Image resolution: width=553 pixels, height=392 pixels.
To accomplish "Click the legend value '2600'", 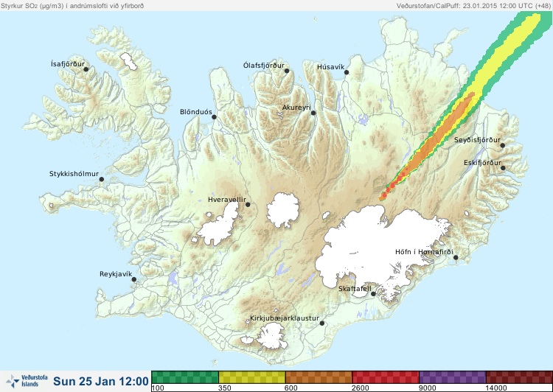I will pos(361,388).
